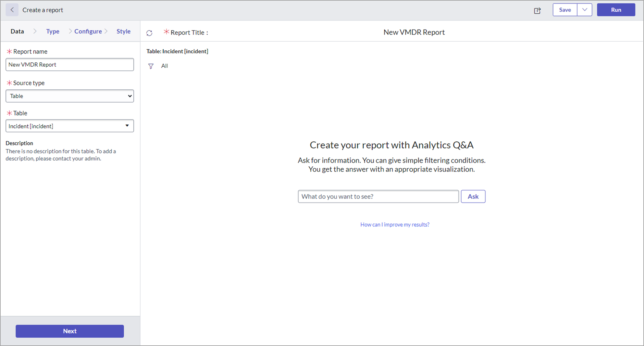Open the Source type dropdown
This screenshot has width=644, height=346.
click(69, 96)
